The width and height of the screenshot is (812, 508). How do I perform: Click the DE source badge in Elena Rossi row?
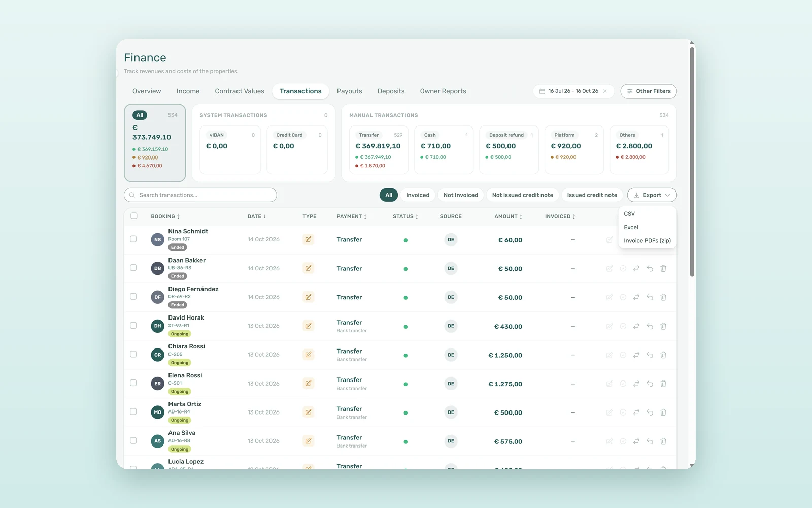click(451, 384)
